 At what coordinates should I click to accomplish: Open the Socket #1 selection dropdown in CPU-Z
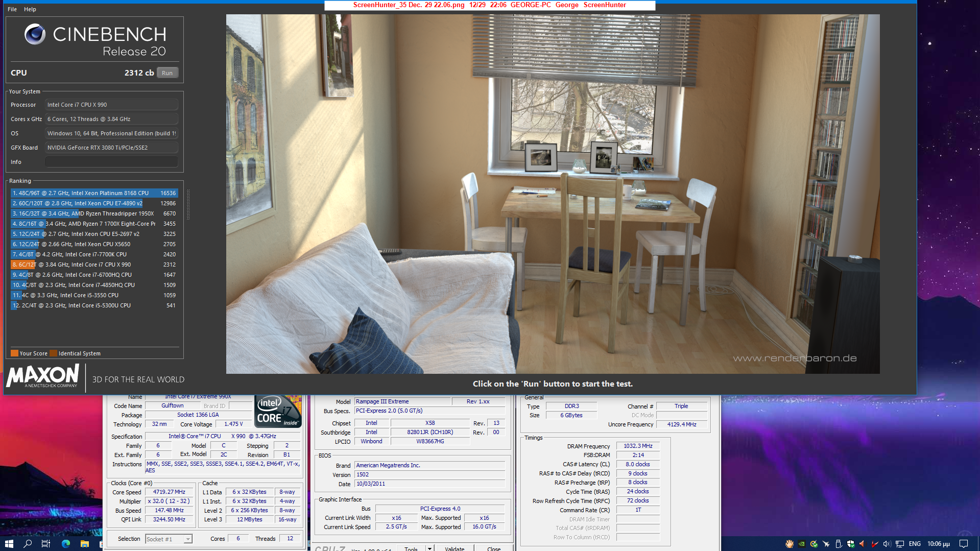(169, 539)
